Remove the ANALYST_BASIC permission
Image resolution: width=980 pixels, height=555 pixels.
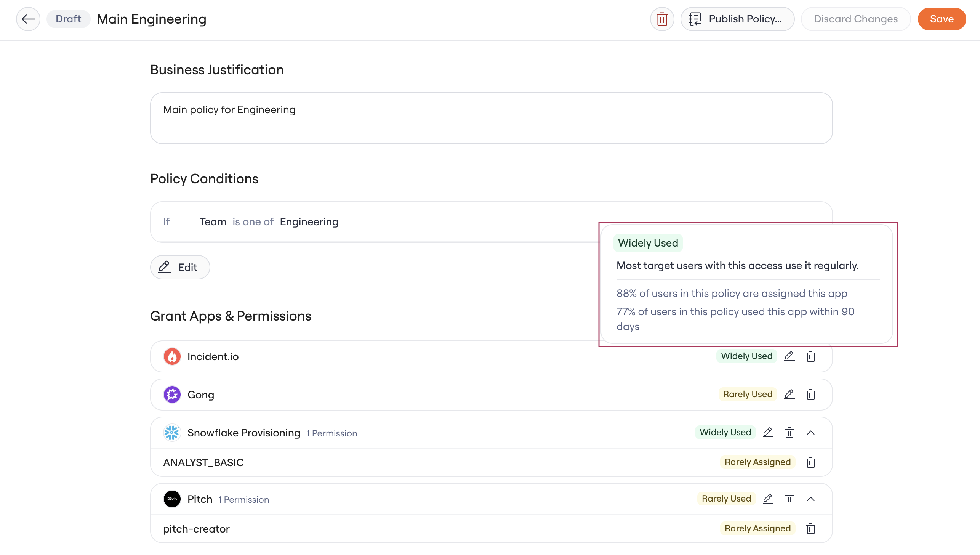811,462
